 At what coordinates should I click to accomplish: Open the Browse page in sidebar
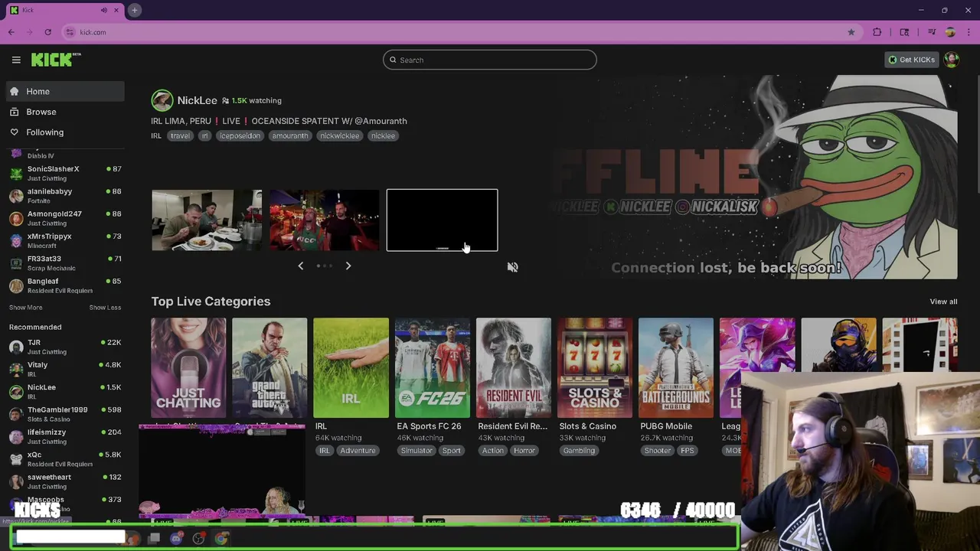click(65, 112)
